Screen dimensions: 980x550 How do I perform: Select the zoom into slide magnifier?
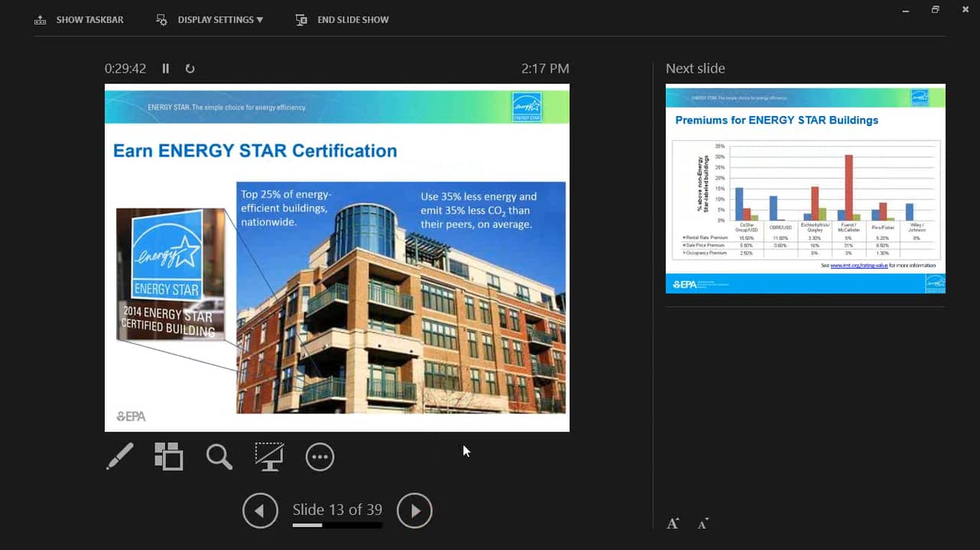tap(219, 457)
